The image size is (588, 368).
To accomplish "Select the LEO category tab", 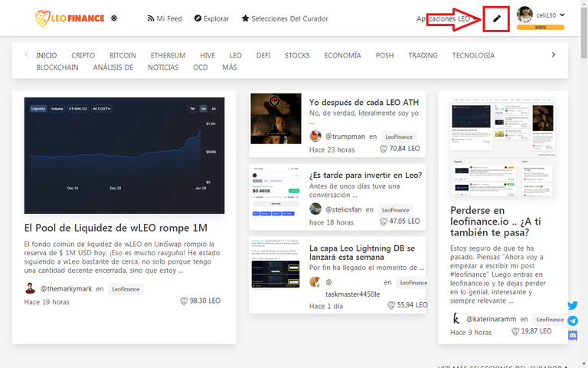I will [x=236, y=55].
